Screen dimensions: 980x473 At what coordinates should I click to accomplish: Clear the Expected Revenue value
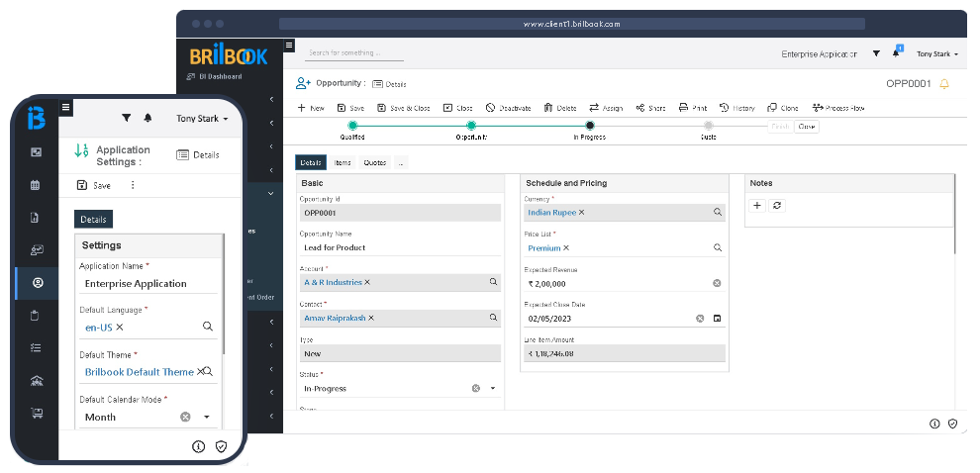tap(717, 283)
